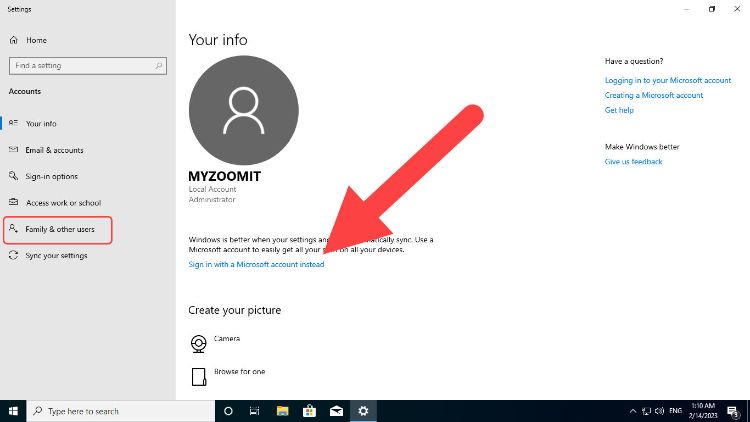The image size is (750, 422).
Task: Open Sync your settings page
Action: (x=56, y=255)
